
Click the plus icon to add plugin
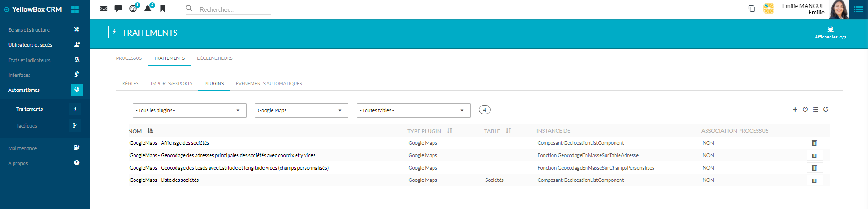[795, 109]
